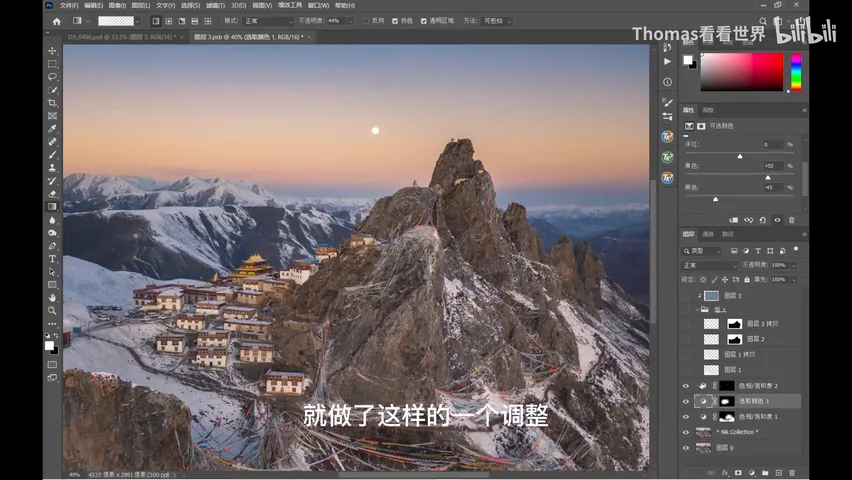Enable the 反向 reverse checkbox

tap(366, 21)
